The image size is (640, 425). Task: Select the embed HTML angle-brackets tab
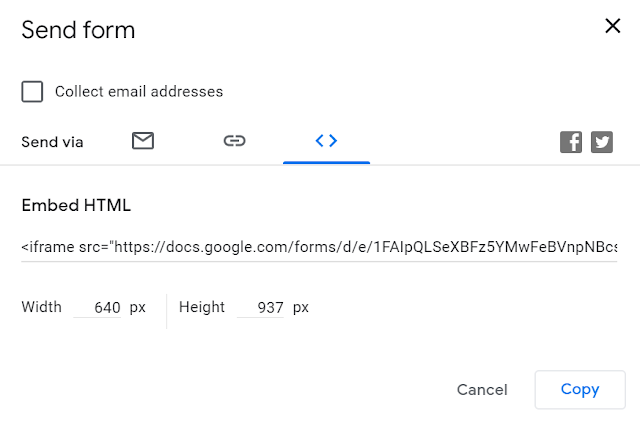[327, 141]
